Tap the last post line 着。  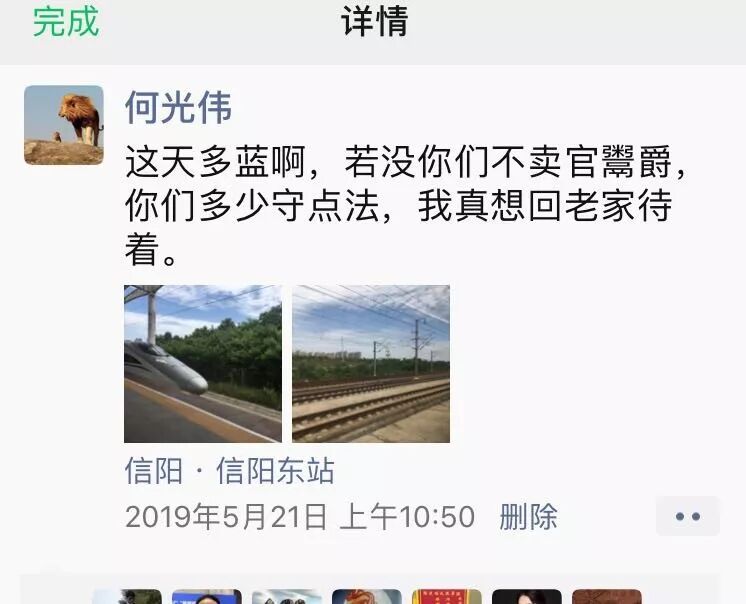tap(151, 250)
